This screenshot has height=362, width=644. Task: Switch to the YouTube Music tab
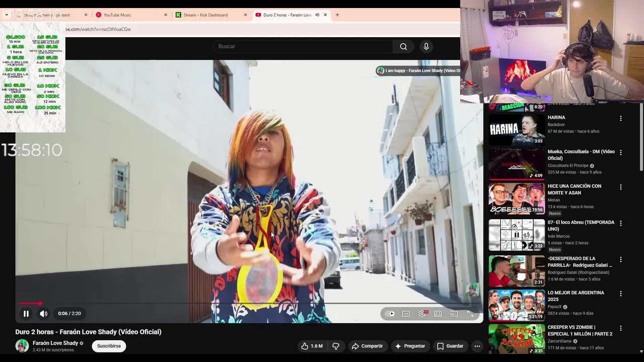(131, 15)
